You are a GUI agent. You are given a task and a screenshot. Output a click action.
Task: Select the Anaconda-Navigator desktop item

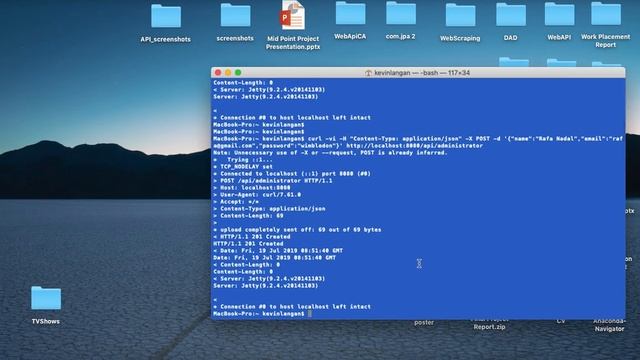pyautogui.click(x=609, y=325)
